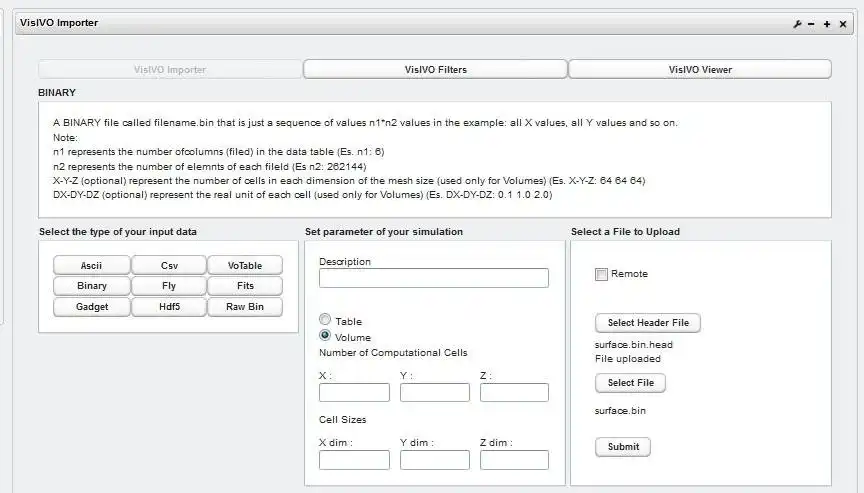Click the Select File button

click(630, 383)
